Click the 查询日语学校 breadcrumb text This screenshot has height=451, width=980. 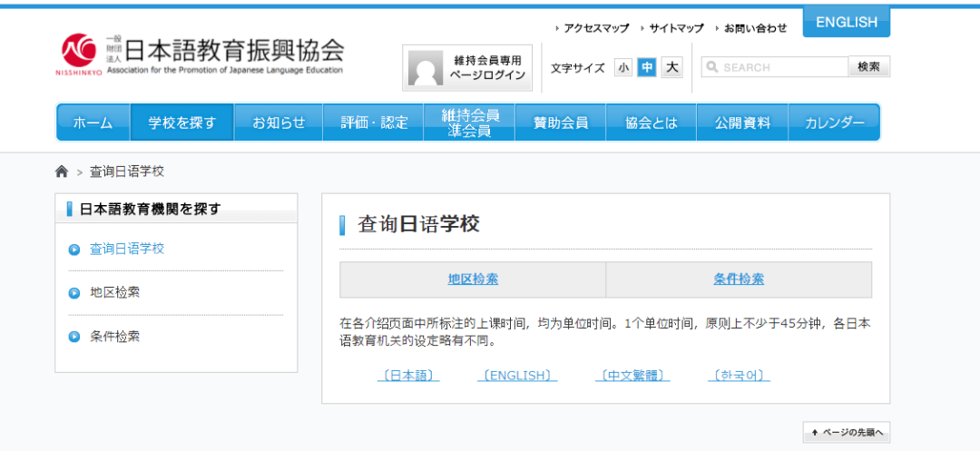tap(127, 172)
